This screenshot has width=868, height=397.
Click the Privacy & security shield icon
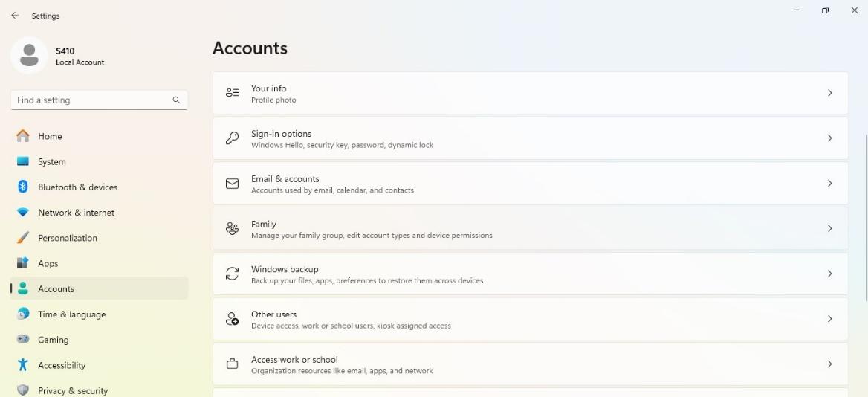tap(23, 390)
